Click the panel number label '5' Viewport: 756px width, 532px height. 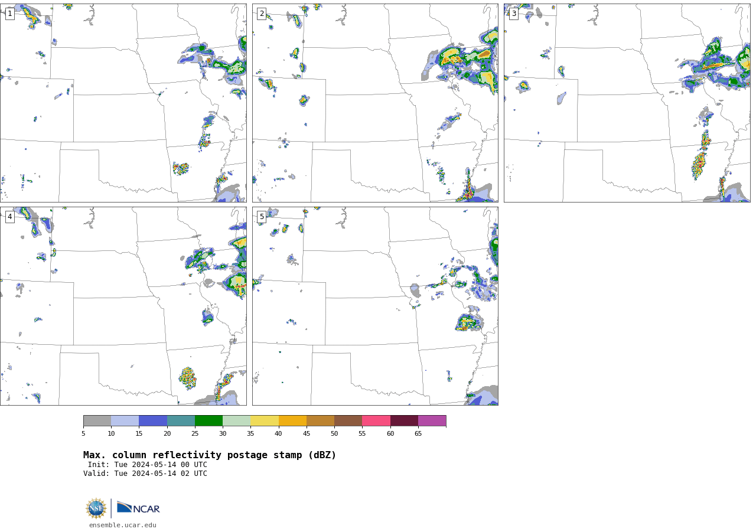[262, 217]
